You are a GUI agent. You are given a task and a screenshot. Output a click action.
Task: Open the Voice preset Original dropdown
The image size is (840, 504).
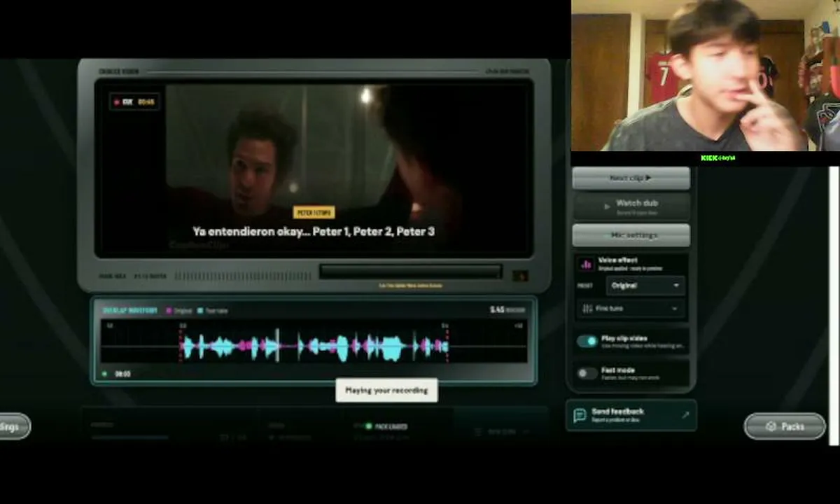(645, 286)
